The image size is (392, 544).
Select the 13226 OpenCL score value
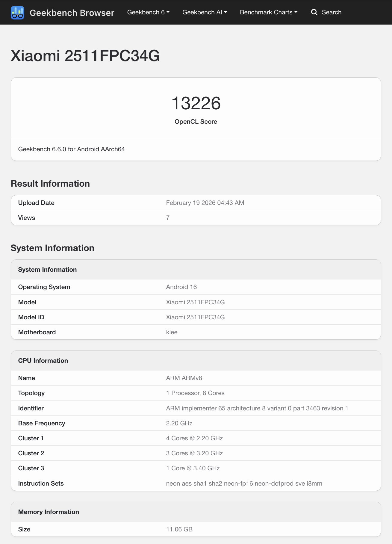point(196,103)
